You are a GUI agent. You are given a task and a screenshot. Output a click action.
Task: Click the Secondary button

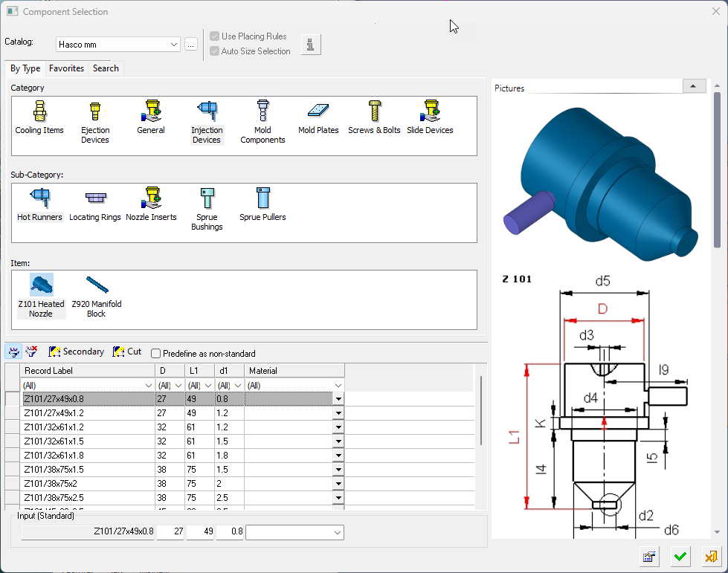76,352
